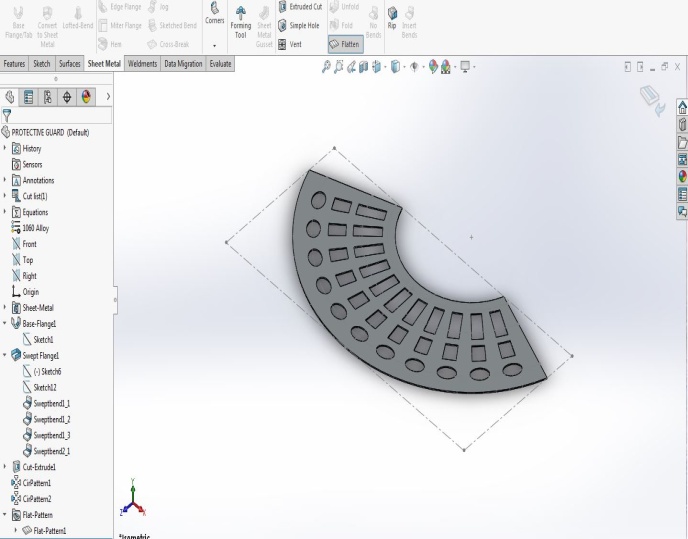This screenshot has height=539, width=688.
Task: Open the ConfigurationManager tab
Action: click(x=48, y=97)
